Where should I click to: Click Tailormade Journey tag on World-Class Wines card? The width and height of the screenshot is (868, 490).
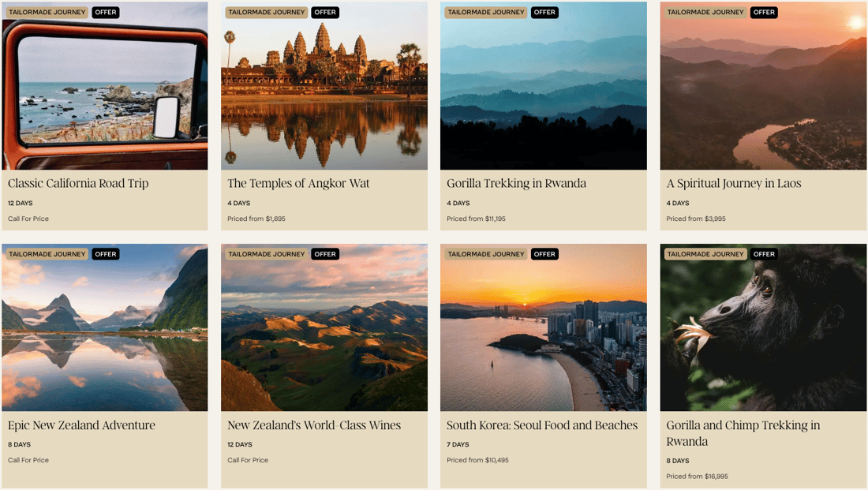click(267, 254)
